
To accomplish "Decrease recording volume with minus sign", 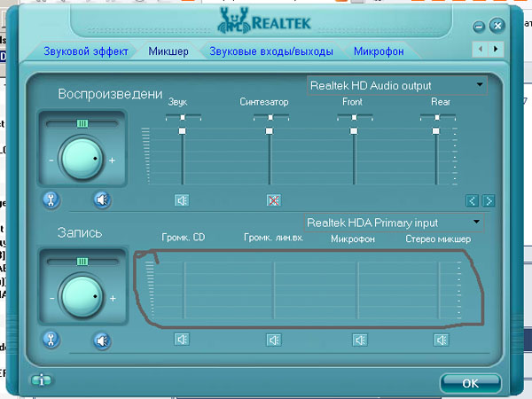I will point(52,299).
